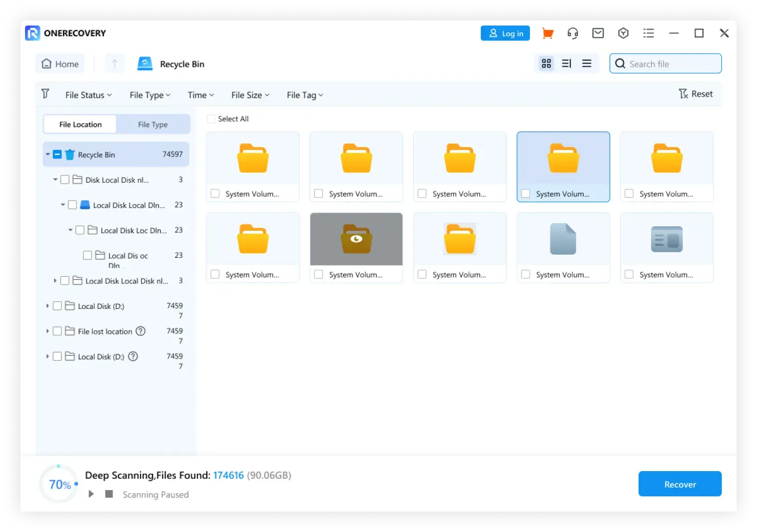Check the Select All checkbox
The height and width of the screenshot is (532, 757).
tap(211, 119)
